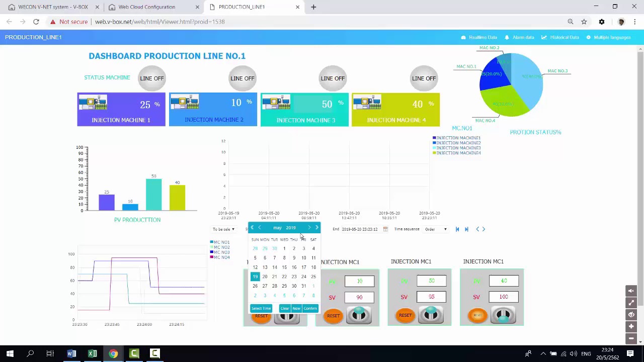Select the month 'may' in calendar header
This screenshot has width=644, height=362.
tap(277, 228)
